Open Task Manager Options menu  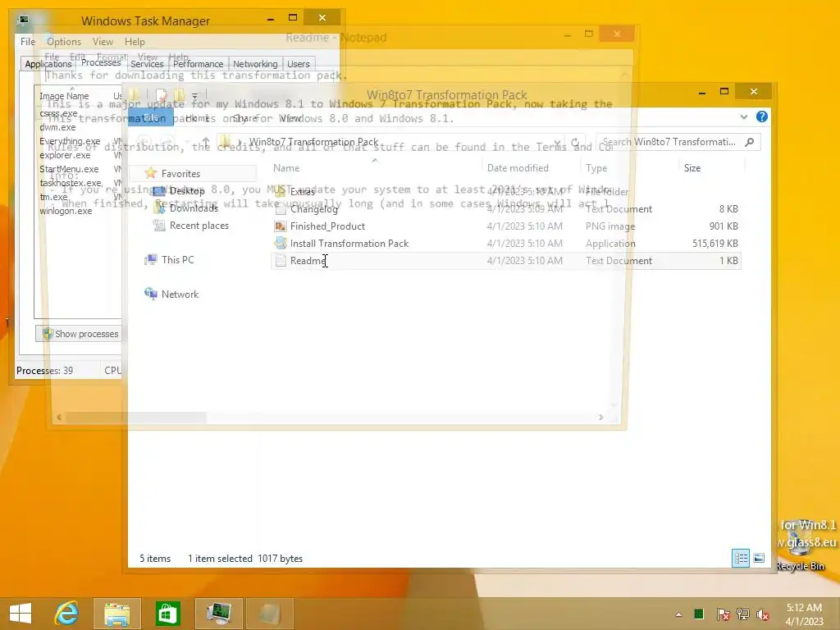[64, 41]
